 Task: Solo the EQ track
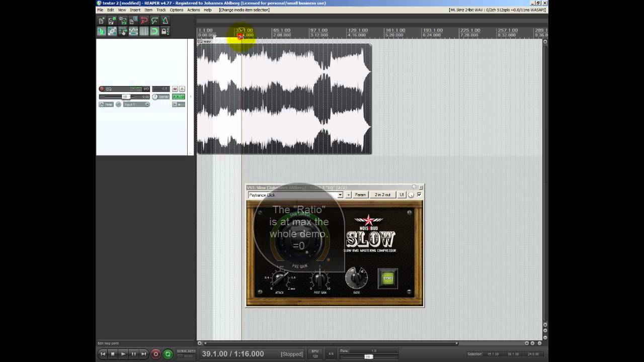coord(182,89)
